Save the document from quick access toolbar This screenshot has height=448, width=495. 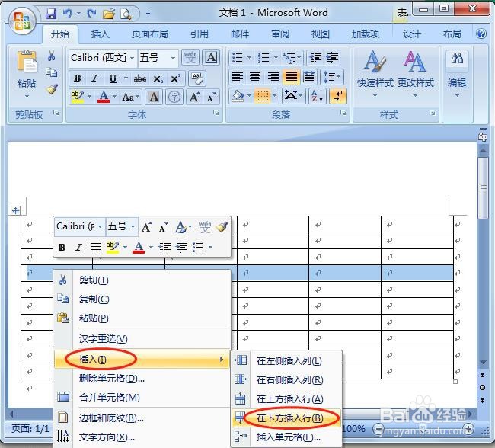coord(51,13)
